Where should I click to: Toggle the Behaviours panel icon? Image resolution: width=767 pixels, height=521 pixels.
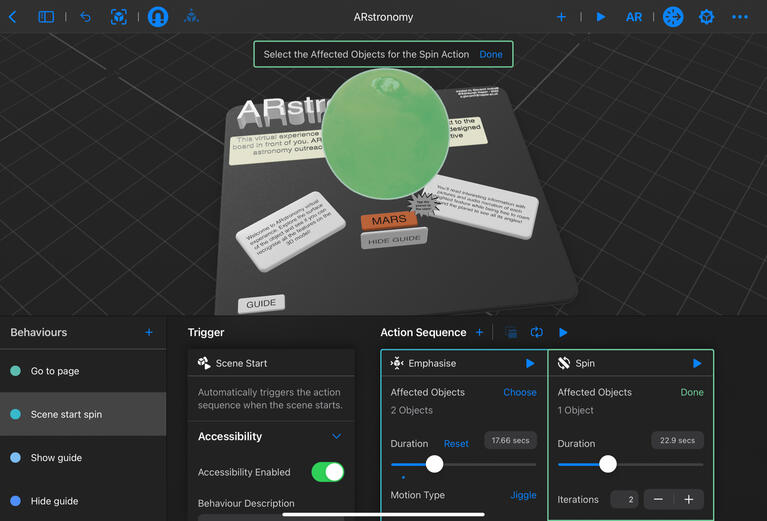click(673, 17)
